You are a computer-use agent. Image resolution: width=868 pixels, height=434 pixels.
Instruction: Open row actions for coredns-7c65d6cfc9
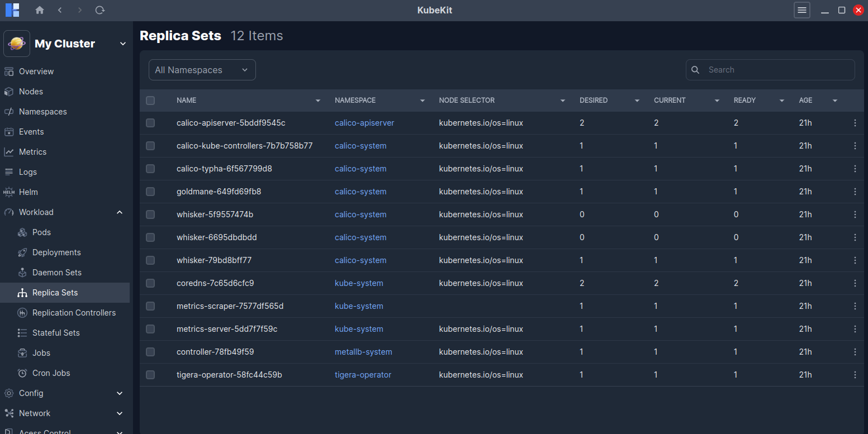pos(855,283)
